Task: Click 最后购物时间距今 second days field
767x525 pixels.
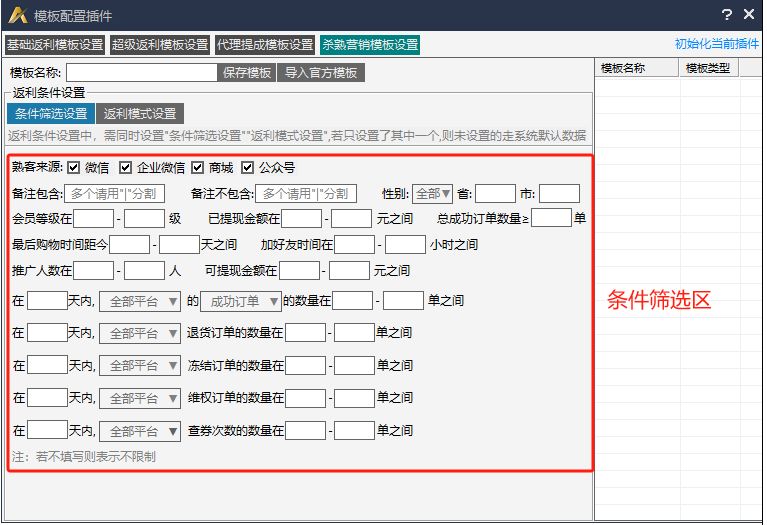Action: pos(180,244)
